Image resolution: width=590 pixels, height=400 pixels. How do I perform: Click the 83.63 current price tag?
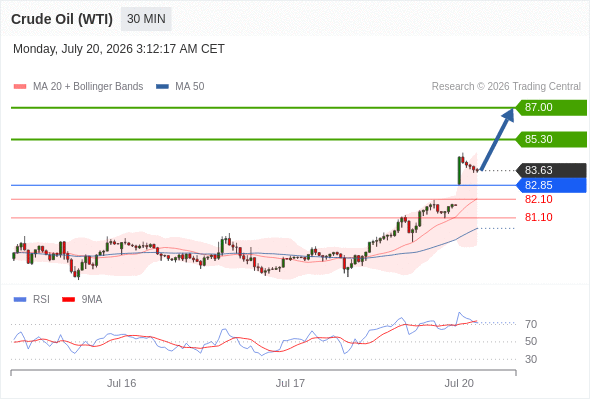551,170
